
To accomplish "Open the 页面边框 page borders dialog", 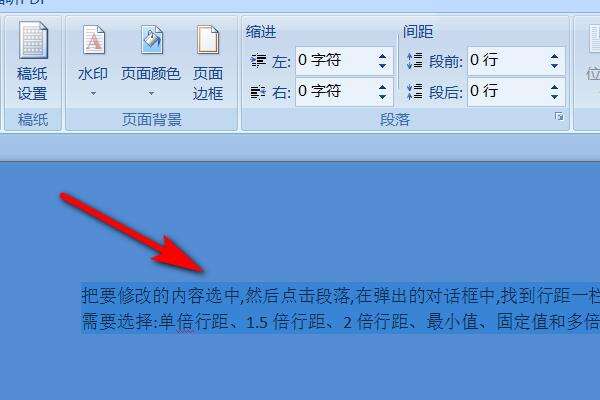I will [x=208, y=62].
